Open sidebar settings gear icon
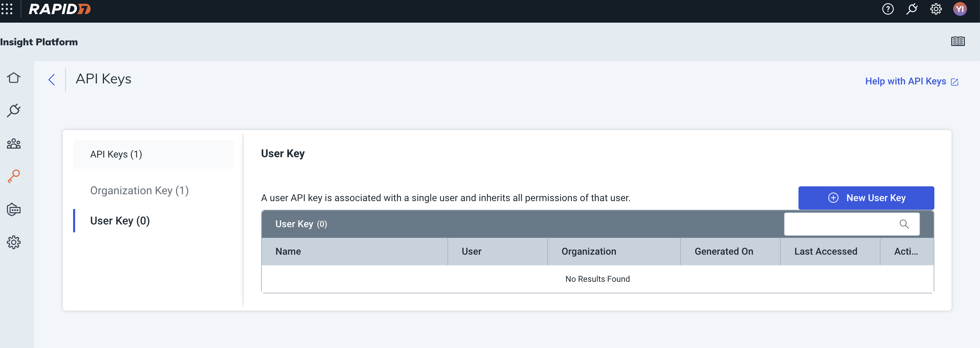Screen dimensions: 980x348 point(14,242)
